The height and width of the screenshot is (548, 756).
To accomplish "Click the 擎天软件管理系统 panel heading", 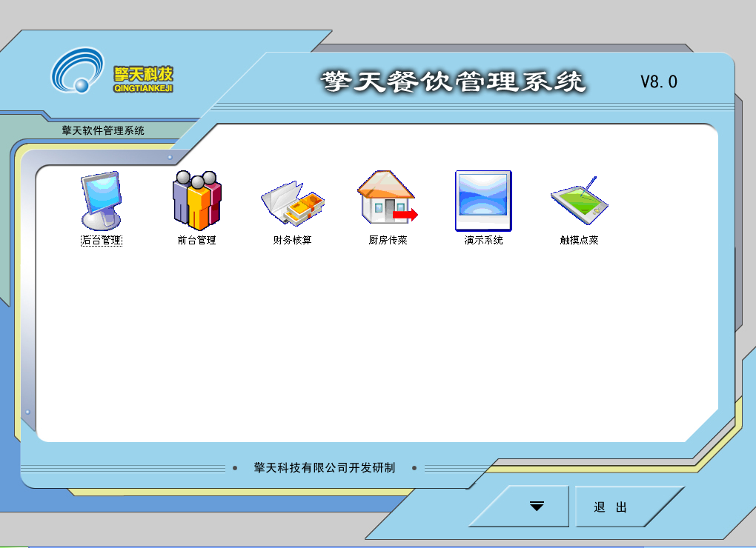I will pos(103,131).
